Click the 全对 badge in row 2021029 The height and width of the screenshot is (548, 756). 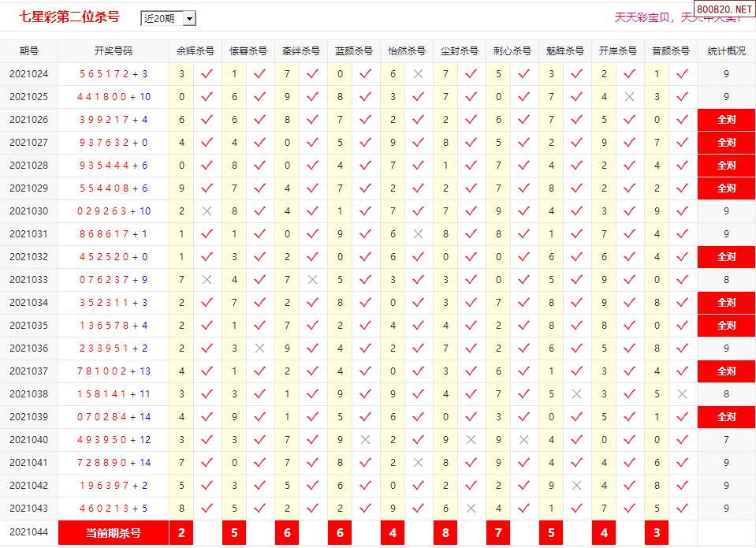[x=726, y=188]
